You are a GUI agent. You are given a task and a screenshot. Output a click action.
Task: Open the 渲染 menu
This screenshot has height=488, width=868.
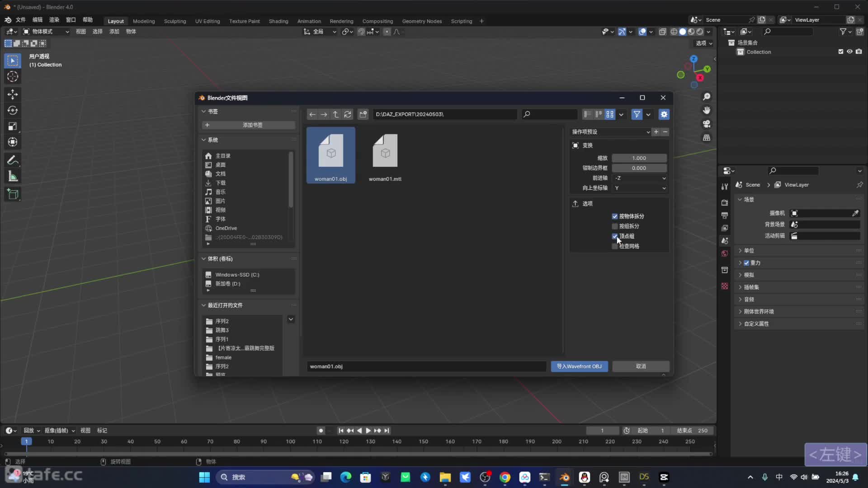pyautogui.click(x=54, y=20)
